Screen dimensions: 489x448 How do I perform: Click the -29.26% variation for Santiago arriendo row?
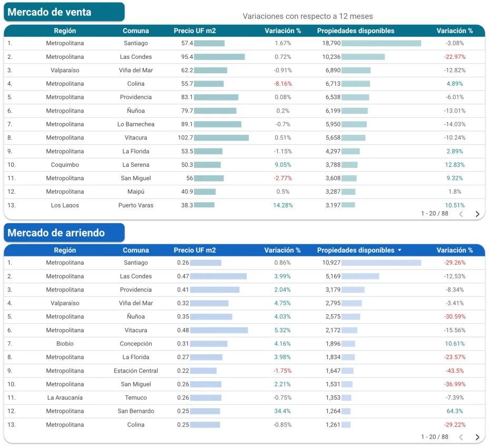(454, 262)
